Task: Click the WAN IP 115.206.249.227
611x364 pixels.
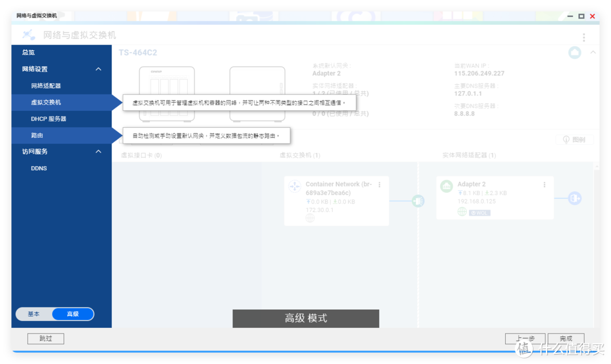Action: tap(479, 73)
